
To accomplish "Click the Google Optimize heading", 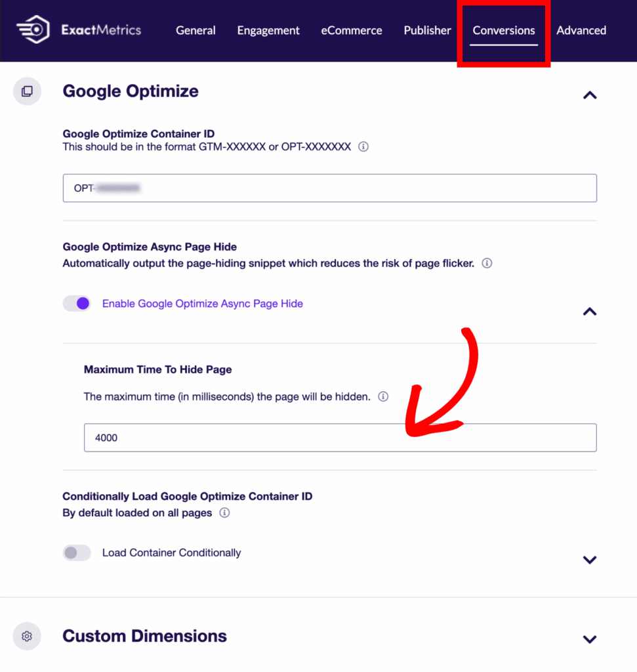I will 131,91.
